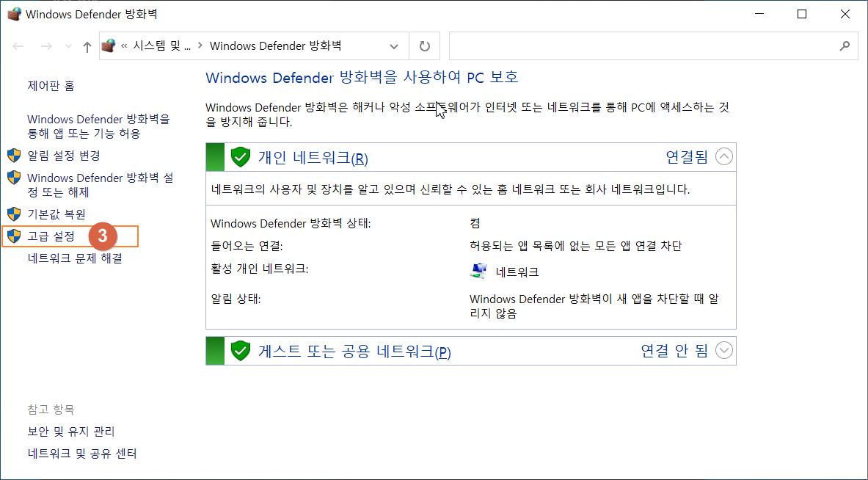Click the network computer icon beside '네트워크'
Image resolution: width=868 pixels, height=480 pixels.
[x=478, y=271]
